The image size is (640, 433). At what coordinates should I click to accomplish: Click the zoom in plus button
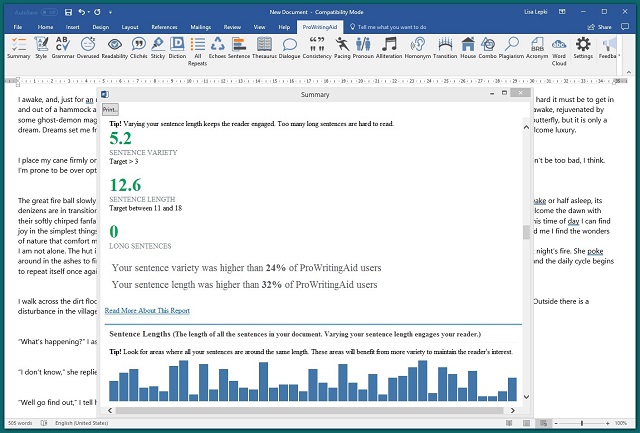click(607, 423)
